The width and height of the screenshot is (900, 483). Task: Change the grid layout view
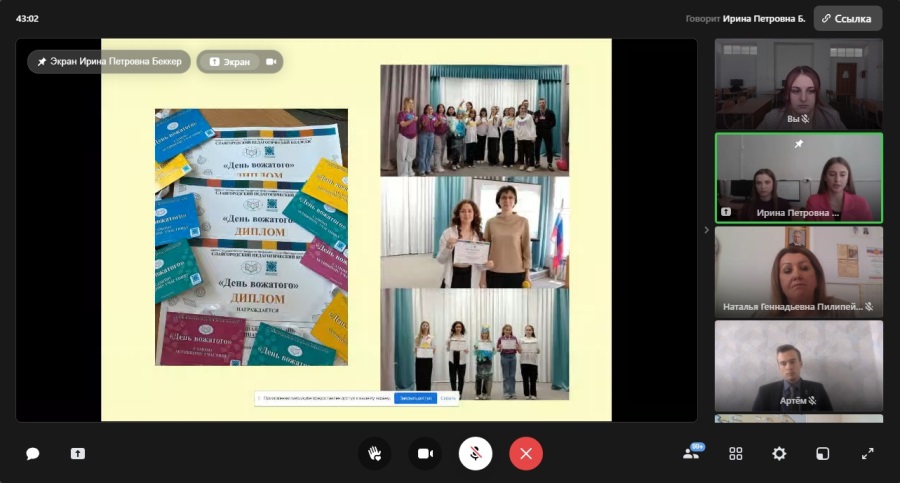coord(736,453)
